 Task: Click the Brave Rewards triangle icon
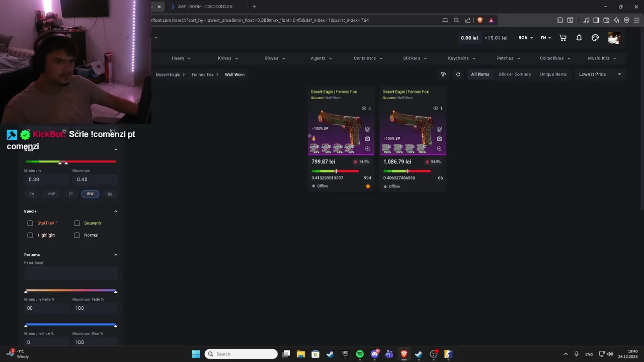tap(491, 20)
